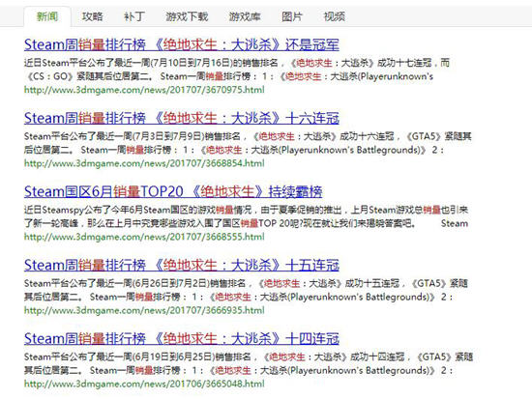
Task: Click URL ending 3666935.html
Action: click(x=144, y=310)
